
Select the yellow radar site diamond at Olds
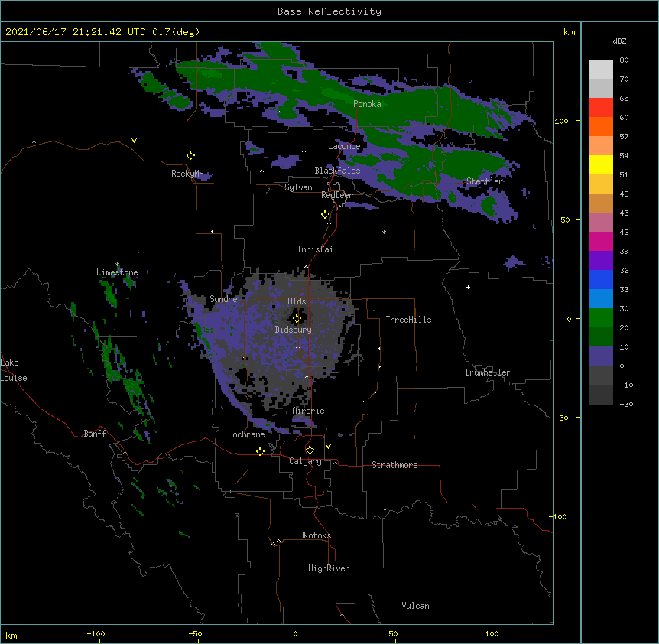point(297,319)
